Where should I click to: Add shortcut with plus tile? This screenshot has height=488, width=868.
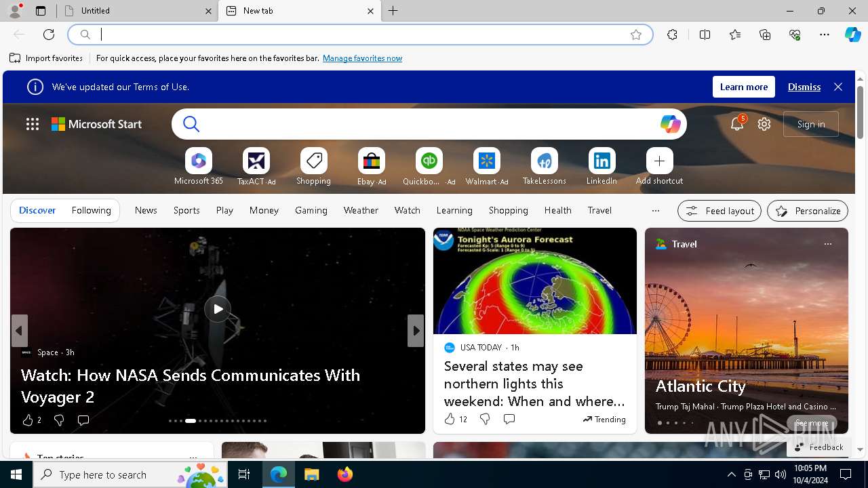(660, 167)
